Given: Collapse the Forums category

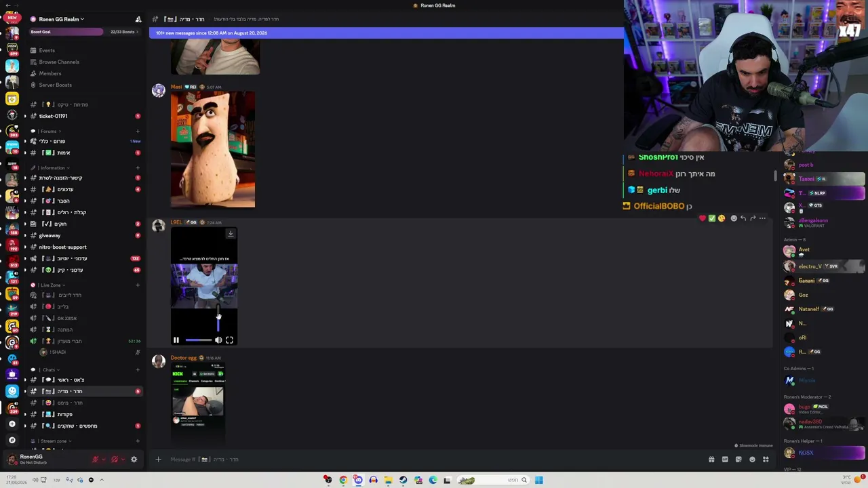Looking at the screenshot, I should pos(47,131).
